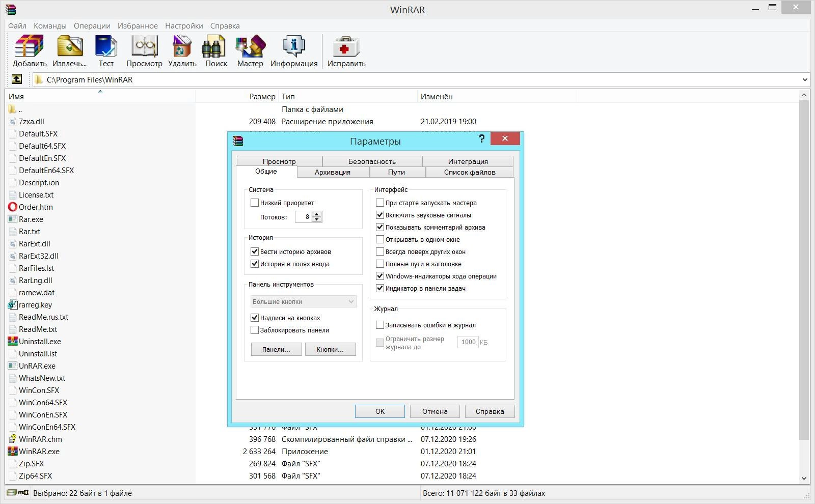Select the WhatsNew.txt file row
Viewport: 815px width, 504px height.
(x=42, y=378)
